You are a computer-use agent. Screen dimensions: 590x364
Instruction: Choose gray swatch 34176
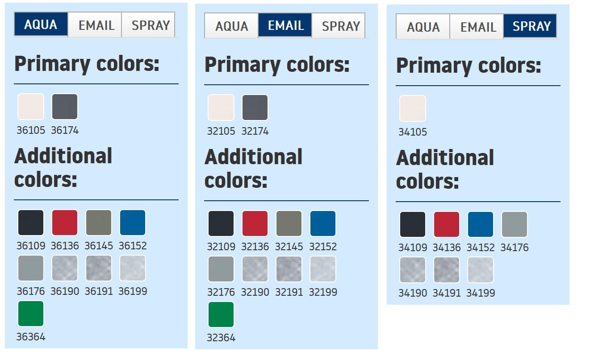(x=515, y=224)
